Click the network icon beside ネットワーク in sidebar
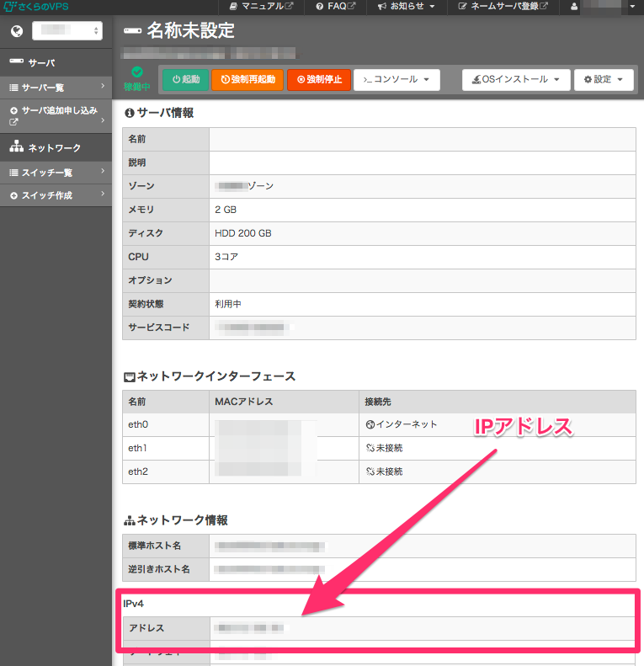This screenshot has height=666, width=644. tap(17, 147)
